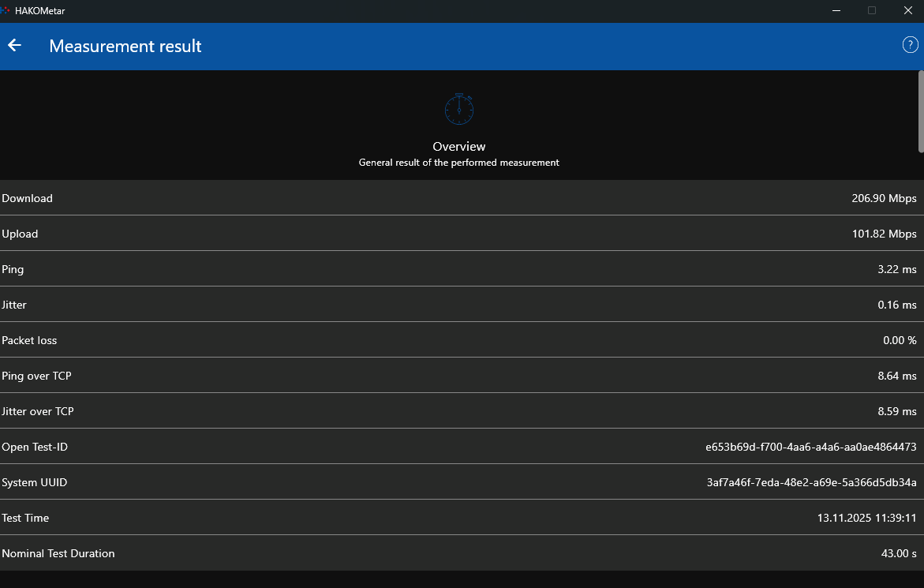924x588 pixels.
Task: Select the Upload row label
Action: [20, 234]
